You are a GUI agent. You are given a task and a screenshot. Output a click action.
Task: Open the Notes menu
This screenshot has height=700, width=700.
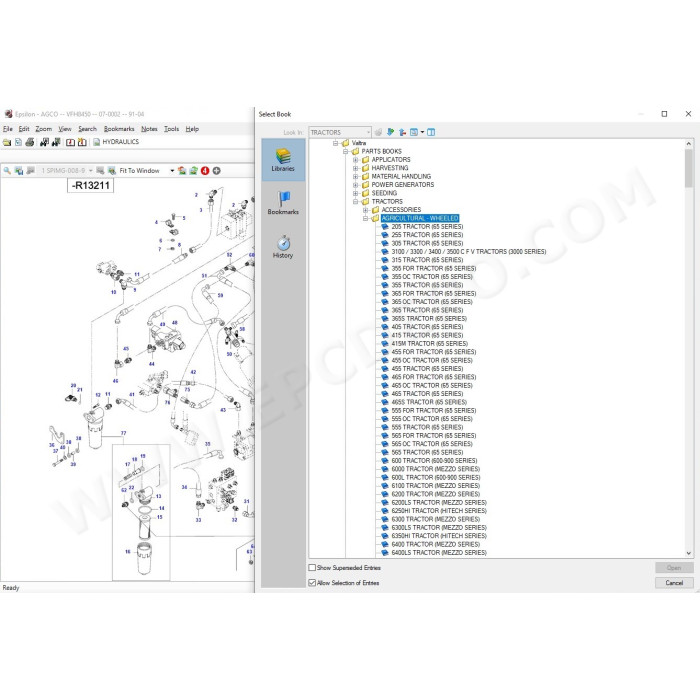click(149, 129)
